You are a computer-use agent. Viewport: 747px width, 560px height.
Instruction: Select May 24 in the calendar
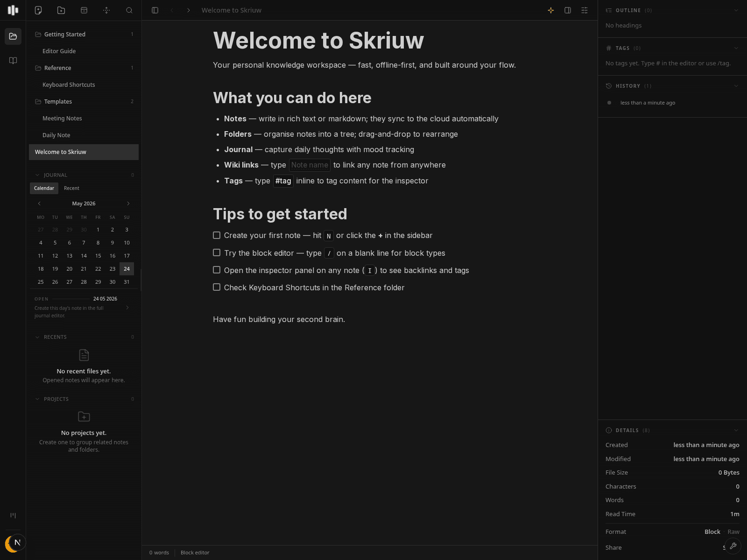[127, 269]
